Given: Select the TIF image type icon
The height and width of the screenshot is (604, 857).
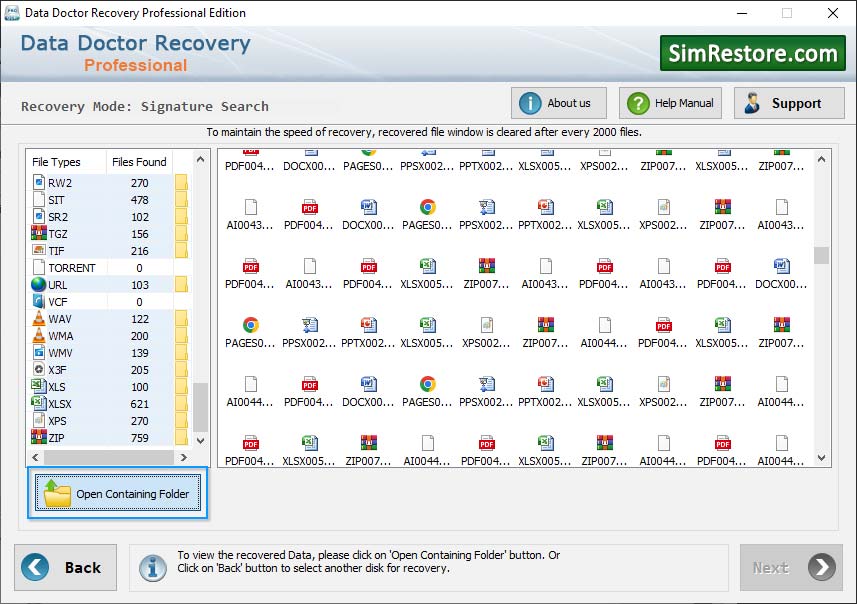Looking at the screenshot, I should (x=39, y=250).
